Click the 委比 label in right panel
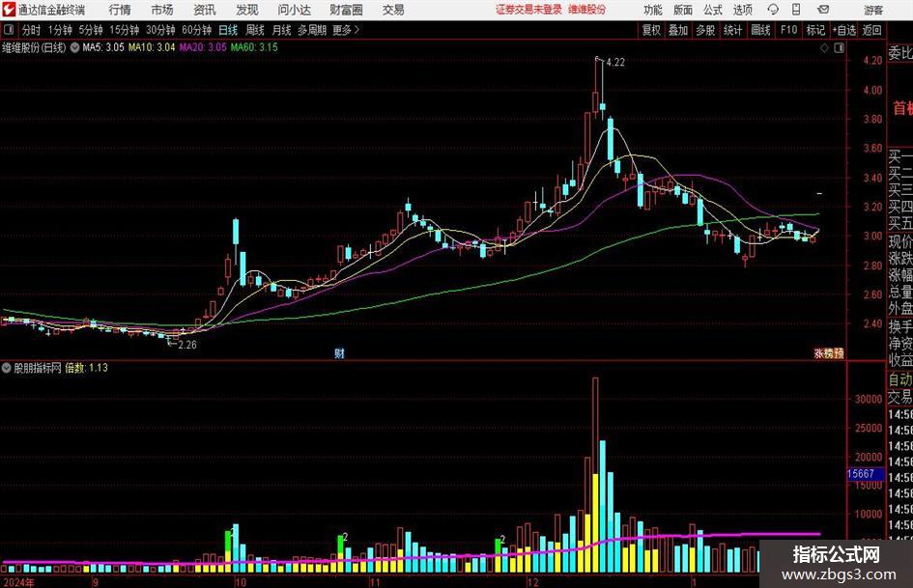The width and height of the screenshot is (913, 588). point(900,53)
